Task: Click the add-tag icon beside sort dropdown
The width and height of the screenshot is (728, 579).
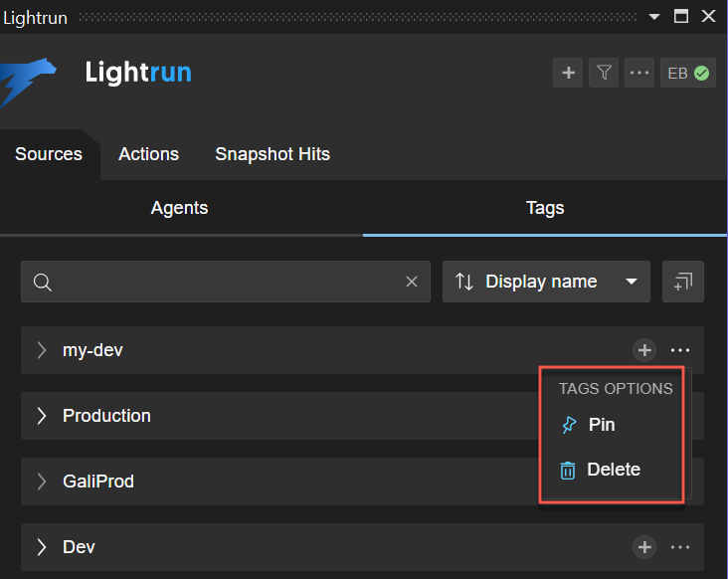Action: coord(683,282)
